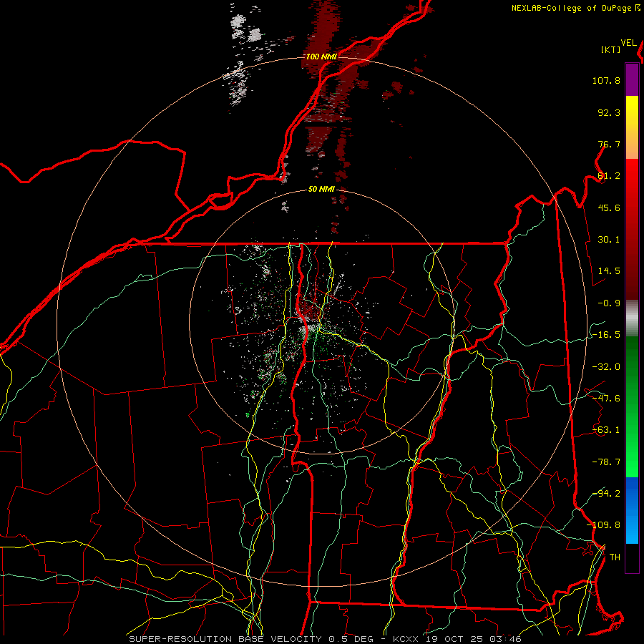Image resolution: width=644 pixels, height=644 pixels.
Task: Click the VEL legend title
Action: point(628,43)
